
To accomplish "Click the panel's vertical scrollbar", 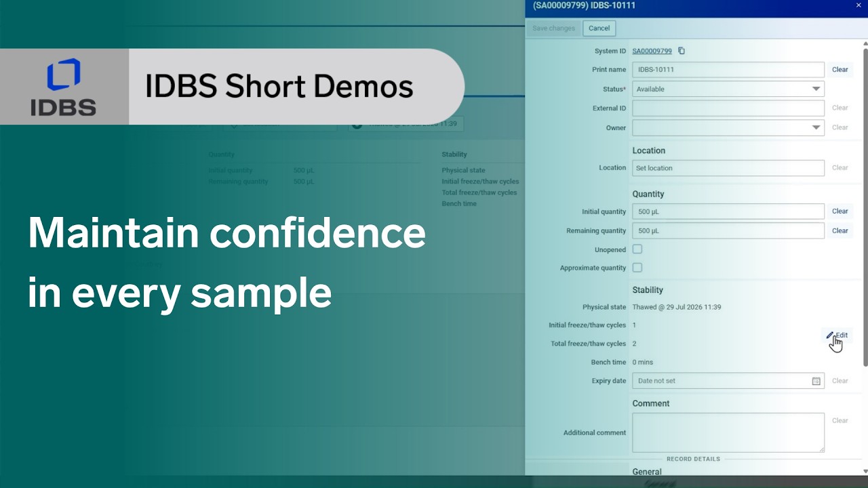I will (865, 207).
